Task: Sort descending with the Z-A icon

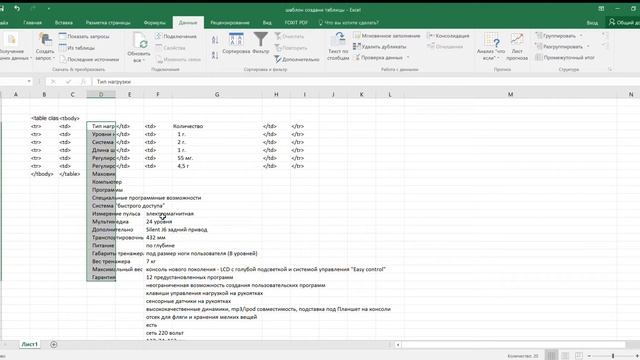Action: [x=215, y=55]
